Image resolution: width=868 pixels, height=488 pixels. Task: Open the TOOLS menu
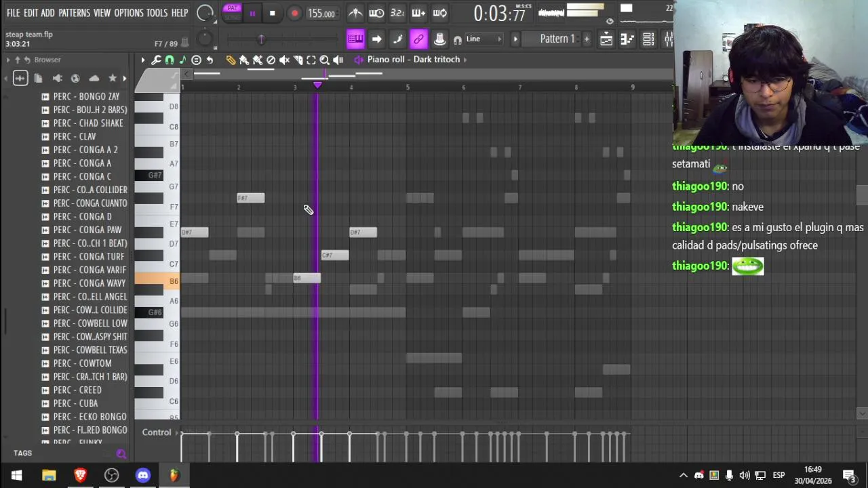[x=157, y=13]
